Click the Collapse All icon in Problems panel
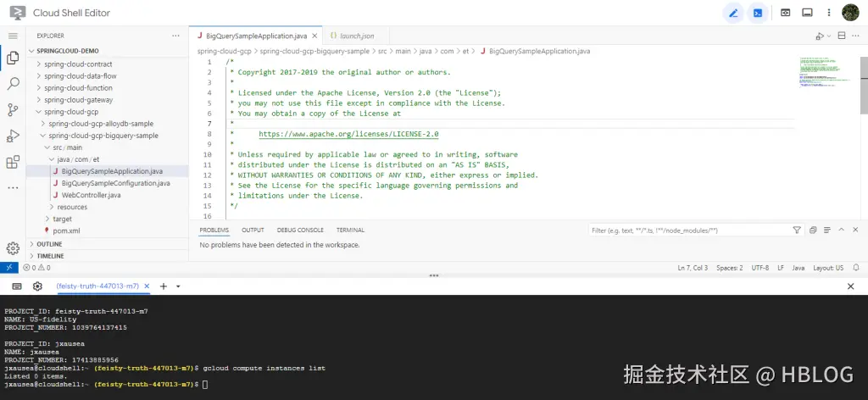This screenshot has height=400, width=868. (813, 231)
